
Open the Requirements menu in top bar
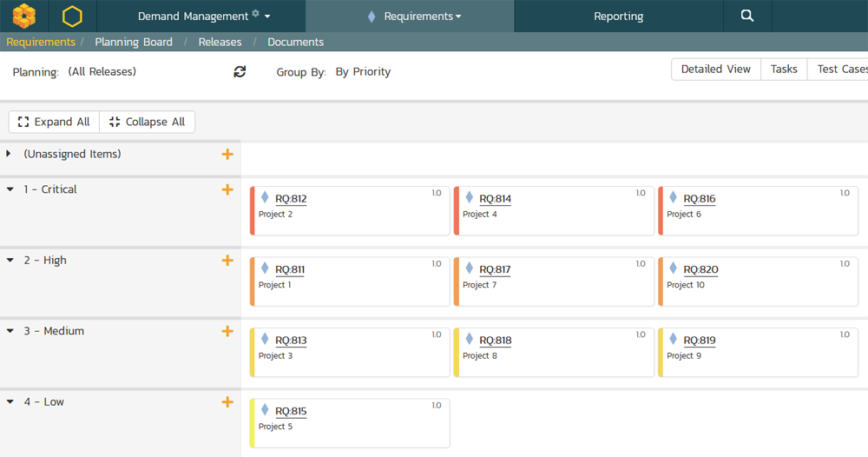coord(411,16)
